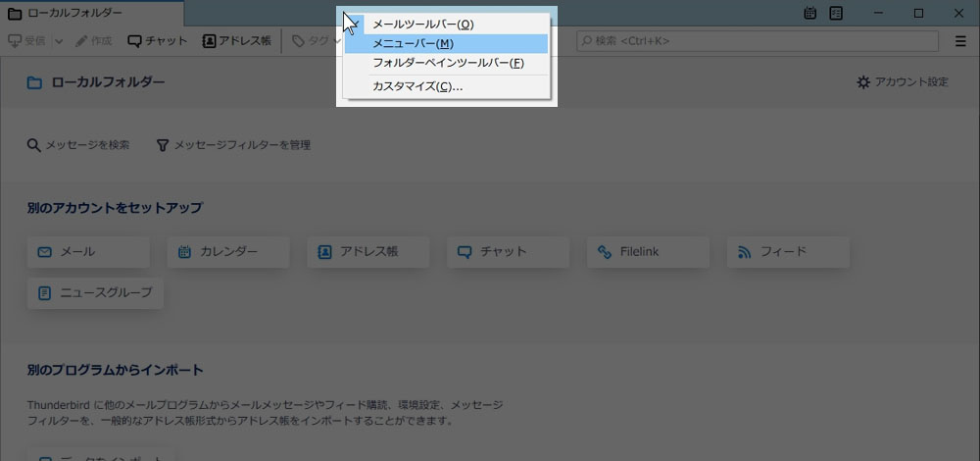The height and width of the screenshot is (461, 980).
Task: Open the tasks tab icon in title bar
Action: 836,13
